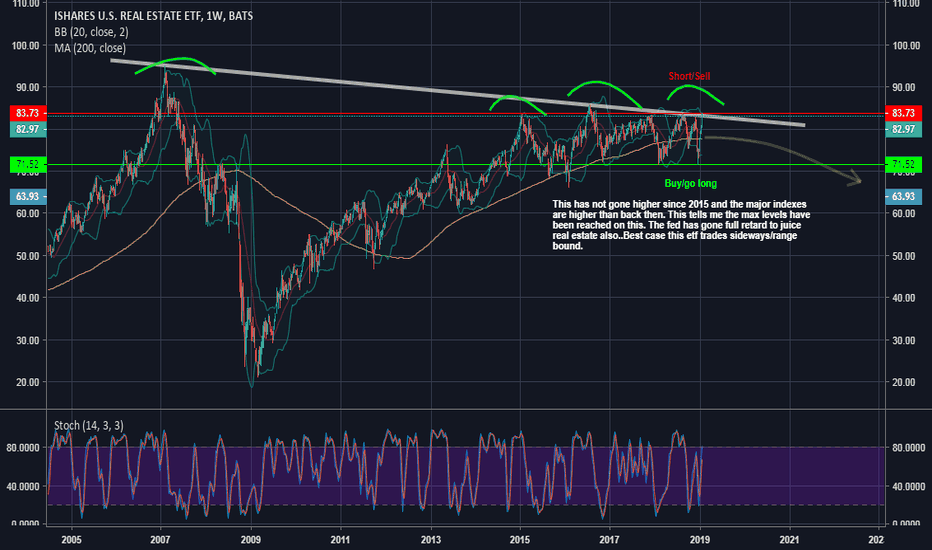Select the MA (200, close) indicator label
Viewport: 932px width, 550px height.
90,48
